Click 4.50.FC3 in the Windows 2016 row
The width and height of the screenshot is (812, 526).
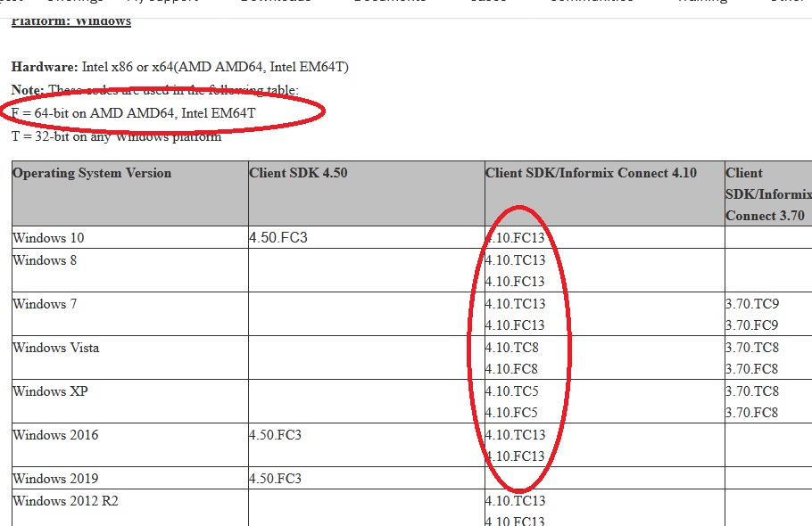tap(275, 435)
